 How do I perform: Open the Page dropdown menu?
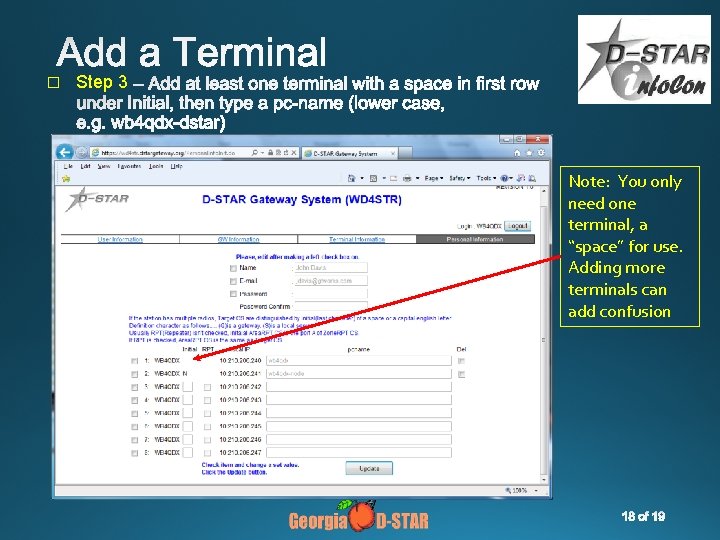(434, 178)
